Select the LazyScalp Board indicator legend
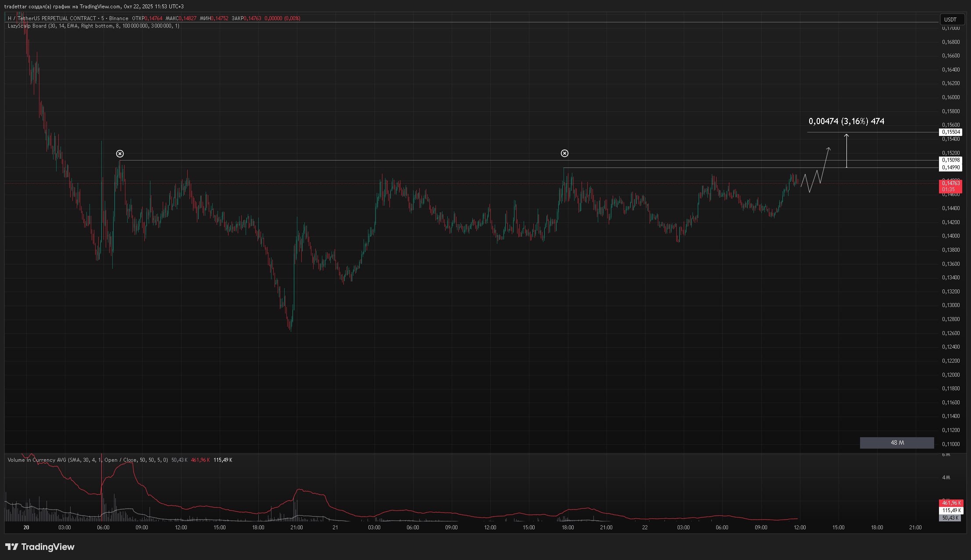Screen dimensions: 971x560 [x=27, y=26]
